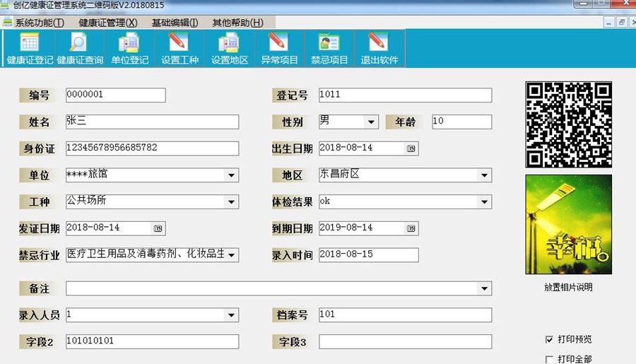The image size is (636, 364).
Task: Expand the 地区 dropdown
Action: coord(484,175)
